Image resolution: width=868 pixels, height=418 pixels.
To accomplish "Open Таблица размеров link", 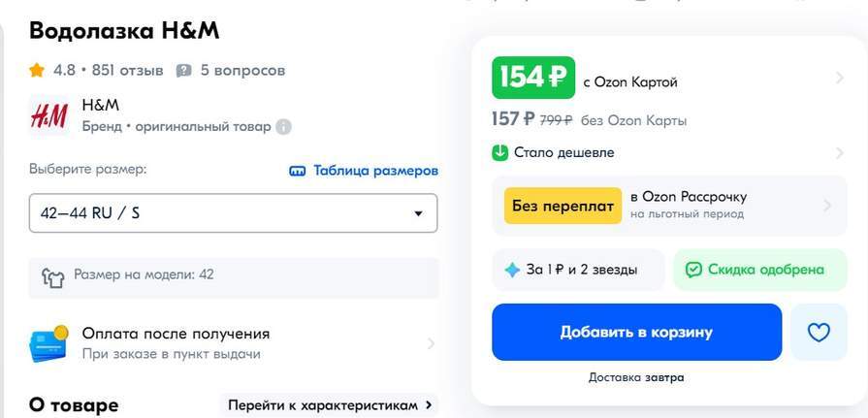I will (364, 171).
